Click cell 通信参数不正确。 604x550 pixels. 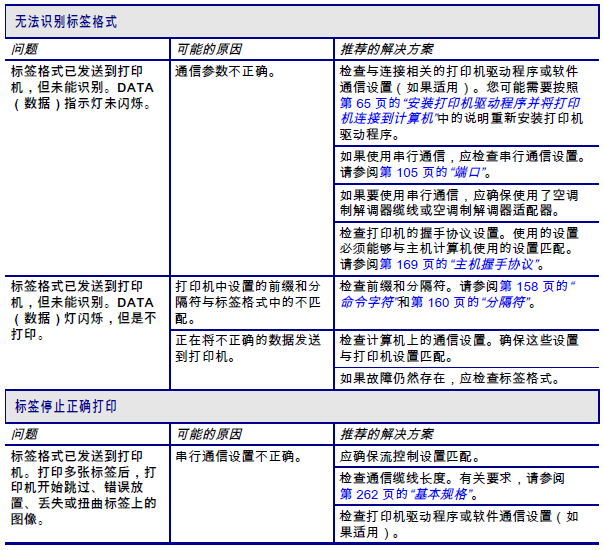tap(252, 168)
